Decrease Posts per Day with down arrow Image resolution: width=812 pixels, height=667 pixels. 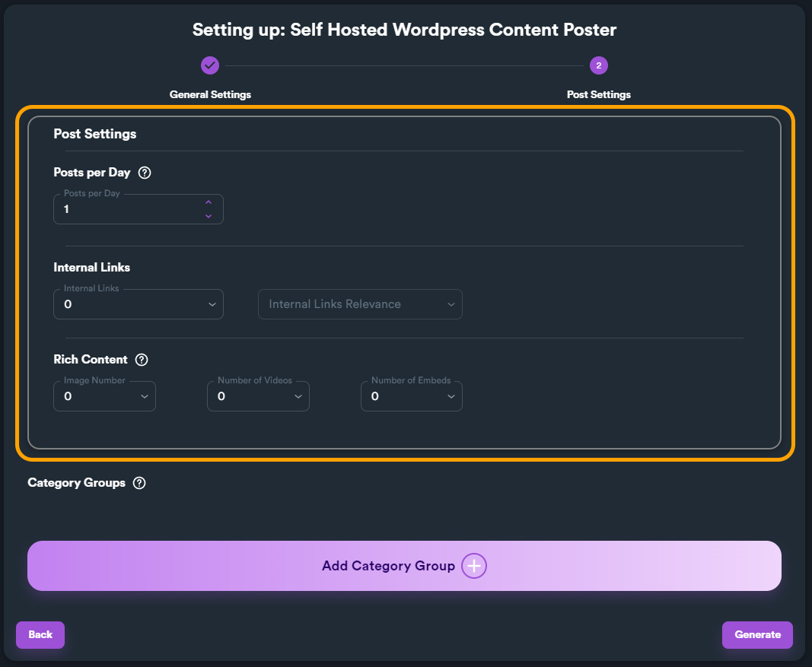[209, 216]
